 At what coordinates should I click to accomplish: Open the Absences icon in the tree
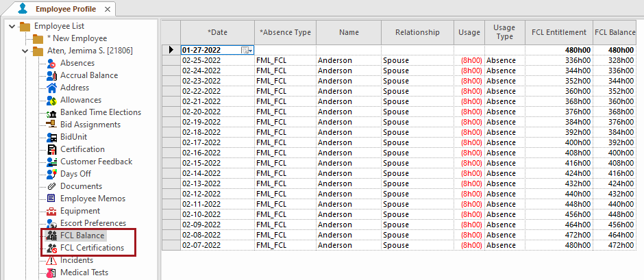point(51,63)
